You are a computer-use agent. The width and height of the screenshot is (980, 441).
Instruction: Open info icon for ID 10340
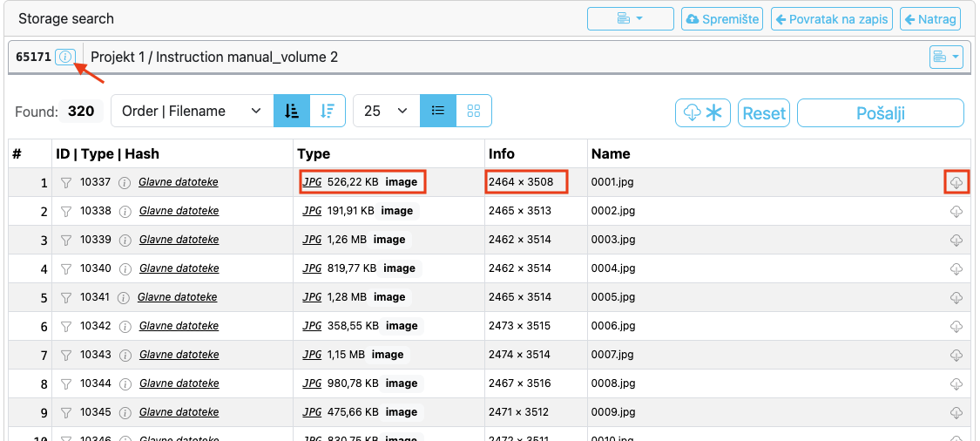click(125, 269)
